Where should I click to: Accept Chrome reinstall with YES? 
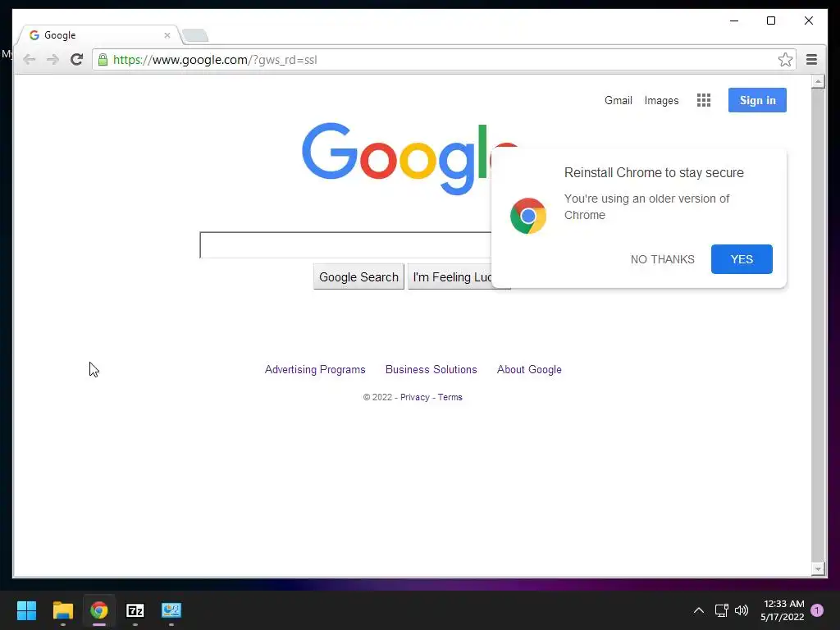point(742,259)
